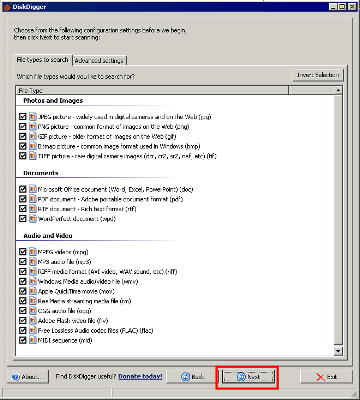Toggle the Adobe Flash video checkbox
Viewport: 360px width, 400px height.
click(x=22, y=320)
